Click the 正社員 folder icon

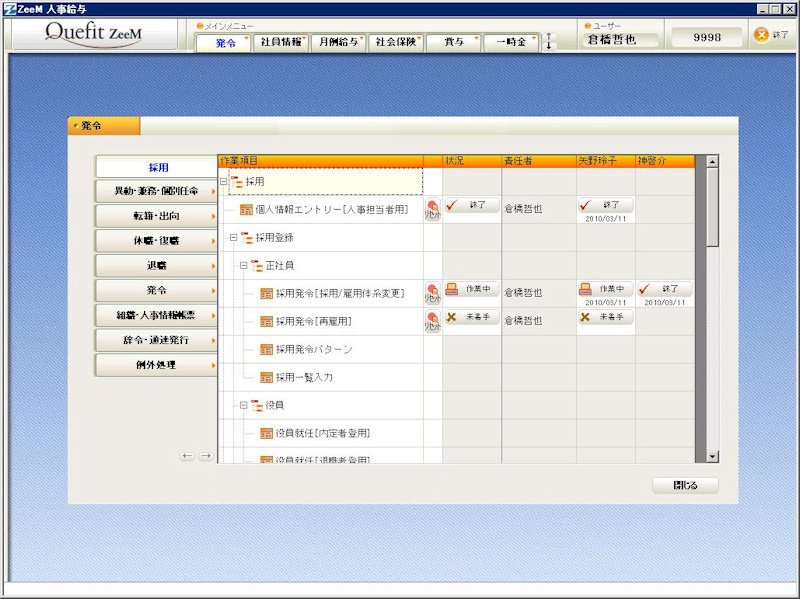257,266
